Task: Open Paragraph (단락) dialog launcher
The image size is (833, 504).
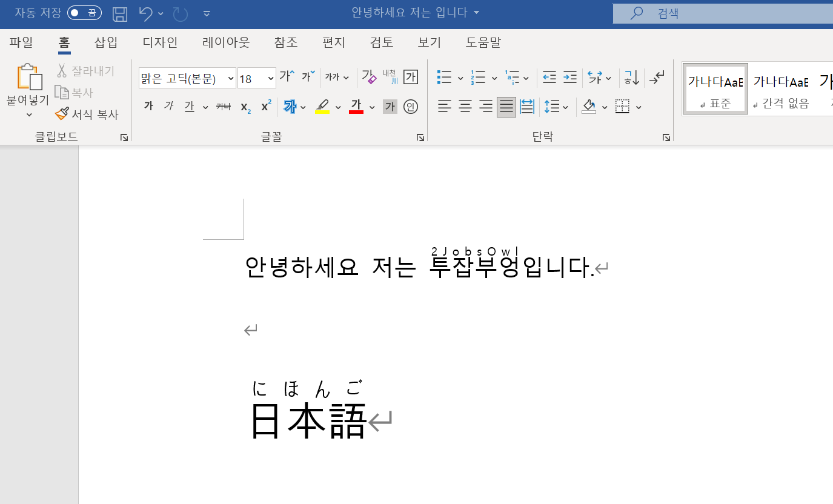Action: click(666, 138)
